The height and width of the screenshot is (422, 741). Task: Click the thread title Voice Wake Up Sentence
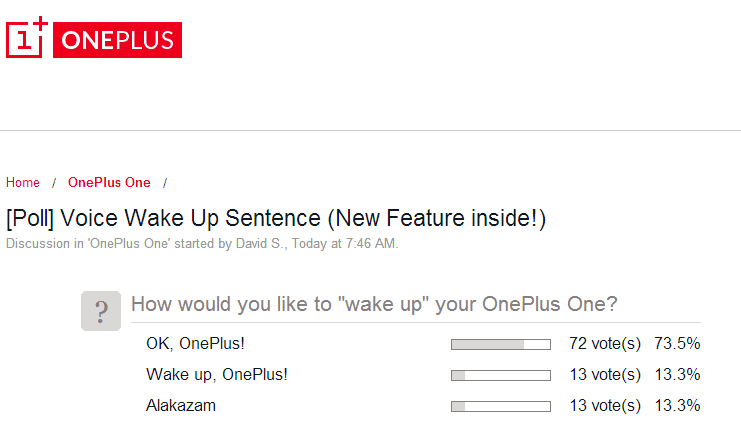coord(276,218)
